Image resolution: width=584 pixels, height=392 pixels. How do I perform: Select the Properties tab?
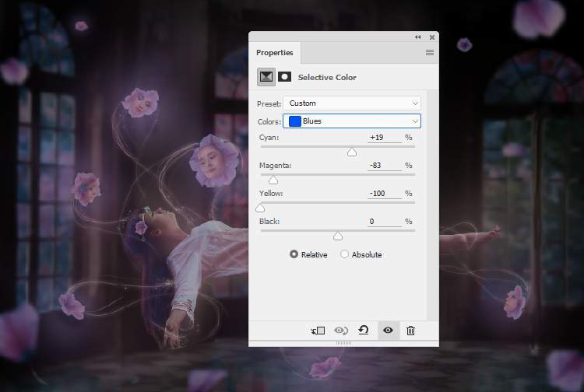click(x=275, y=52)
